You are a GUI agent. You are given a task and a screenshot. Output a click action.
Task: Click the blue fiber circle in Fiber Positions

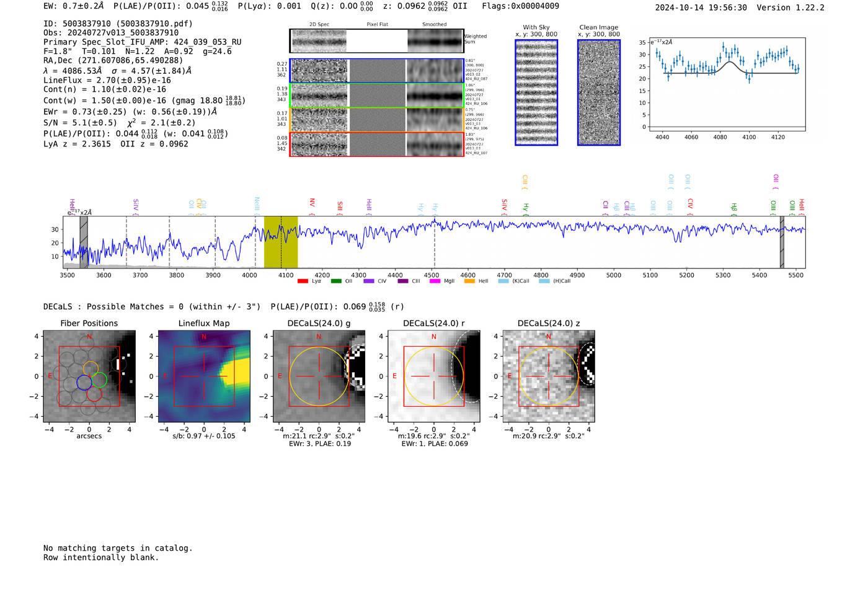pos(84,383)
